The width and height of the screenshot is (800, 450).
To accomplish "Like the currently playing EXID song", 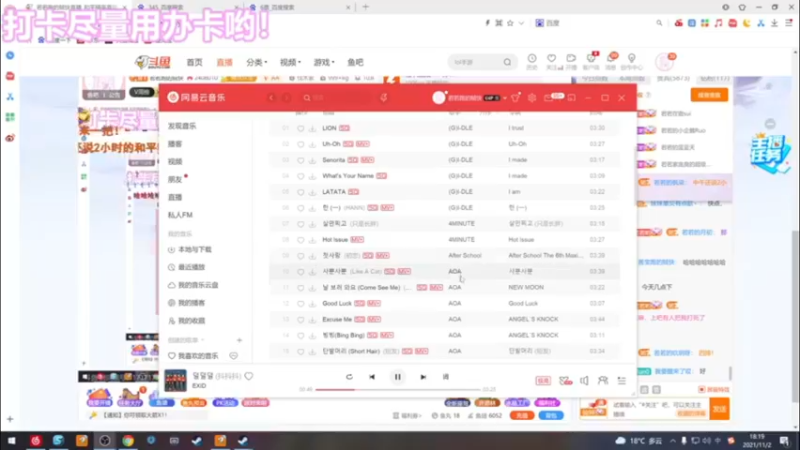I will [x=248, y=376].
